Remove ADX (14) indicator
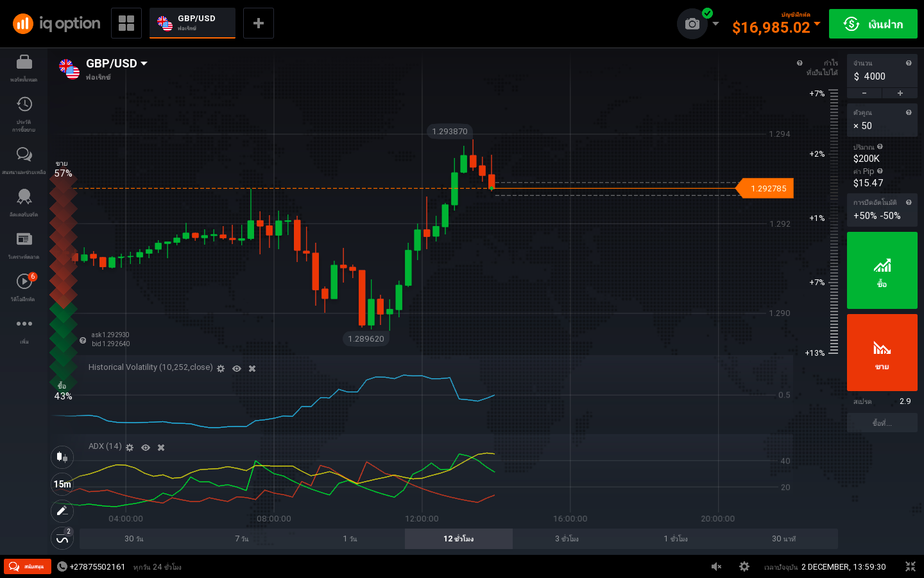Screen dimensions: 924x578 (x=161, y=448)
